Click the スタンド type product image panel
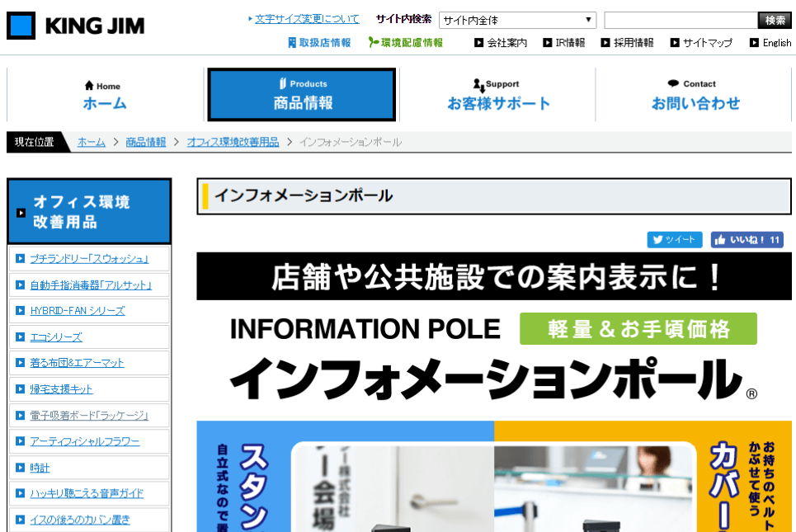 (345, 476)
